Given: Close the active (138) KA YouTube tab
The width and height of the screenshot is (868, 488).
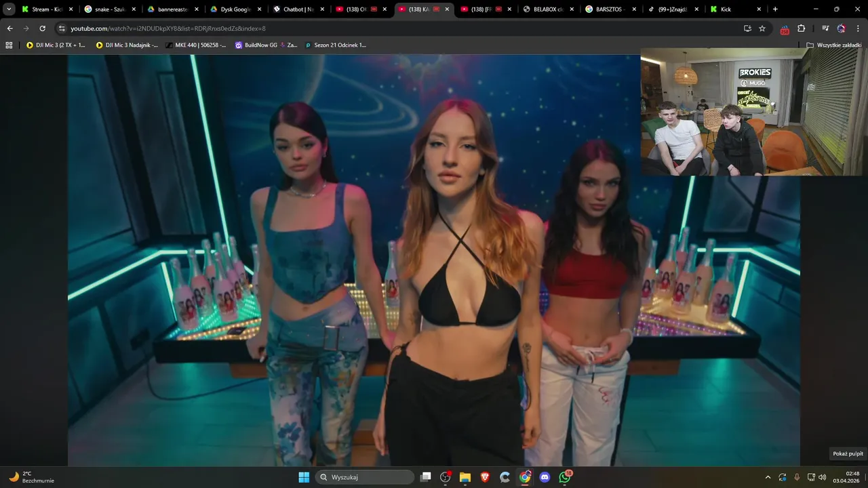Looking at the screenshot, I should 447,9.
